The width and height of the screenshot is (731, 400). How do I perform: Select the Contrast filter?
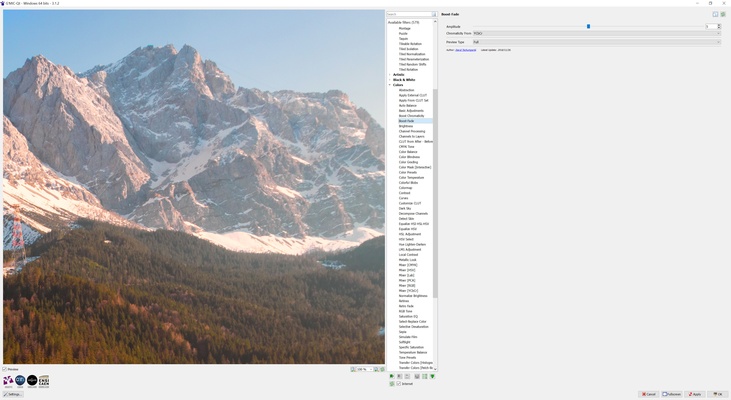pos(404,193)
